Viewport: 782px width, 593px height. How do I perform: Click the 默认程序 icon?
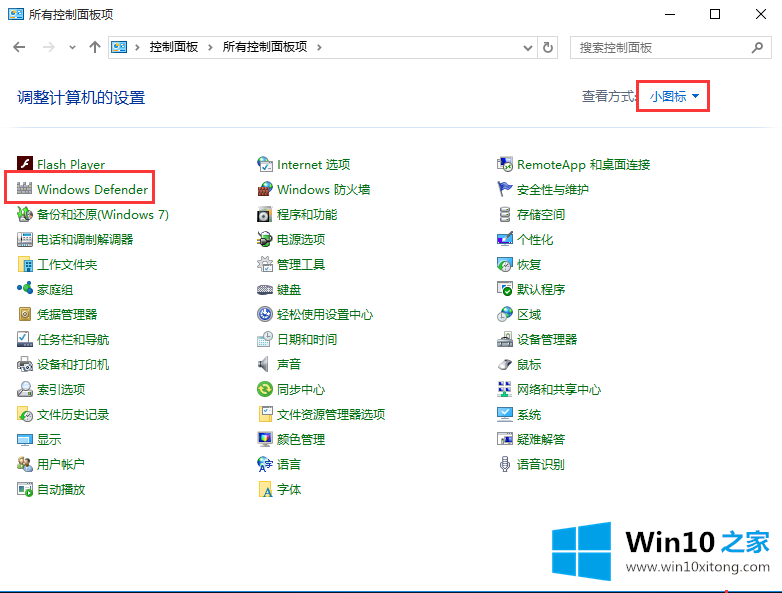[x=505, y=289]
